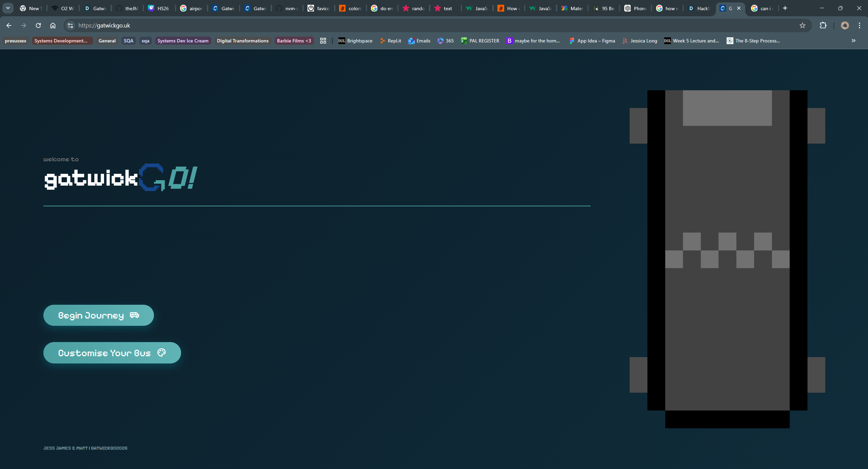The height and width of the screenshot is (469, 868).
Task: Bookmark this page with star icon
Action: pyautogui.click(x=802, y=25)
